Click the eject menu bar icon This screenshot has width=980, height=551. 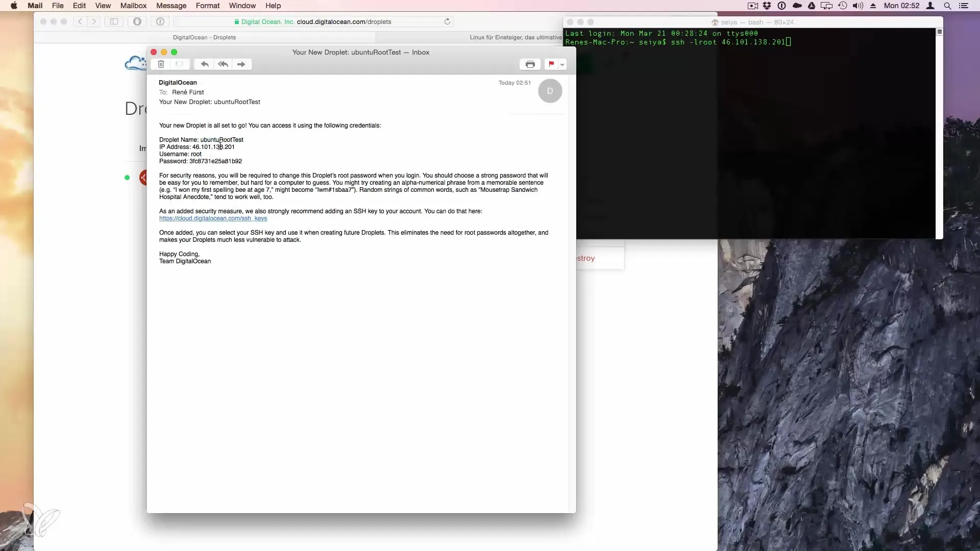tap(873, 6)
